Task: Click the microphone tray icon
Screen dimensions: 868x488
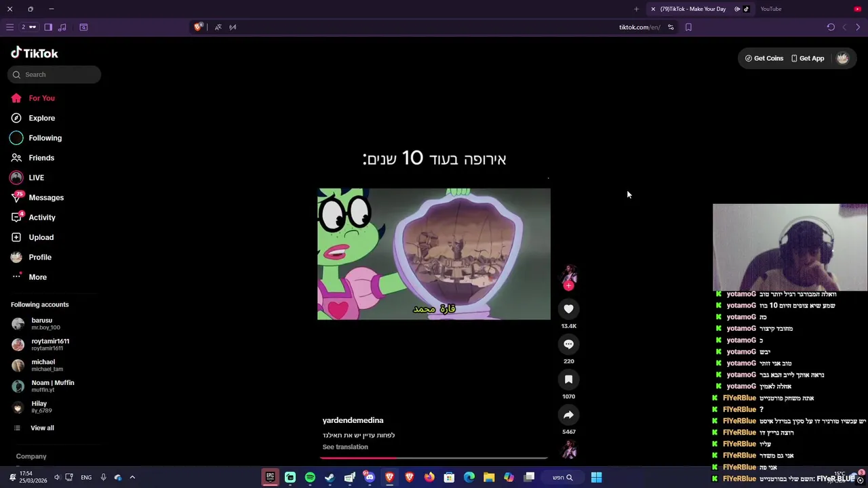Action: pyautogui.click(x=103, y=477)
